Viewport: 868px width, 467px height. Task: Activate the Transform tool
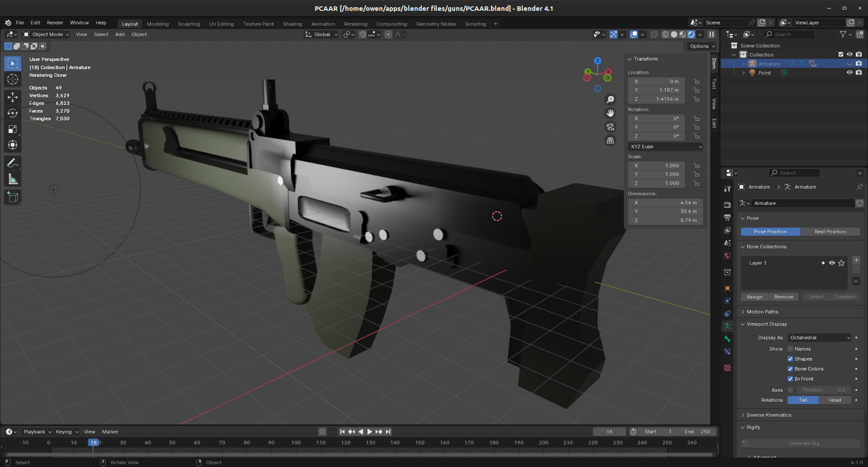(13, 145)
